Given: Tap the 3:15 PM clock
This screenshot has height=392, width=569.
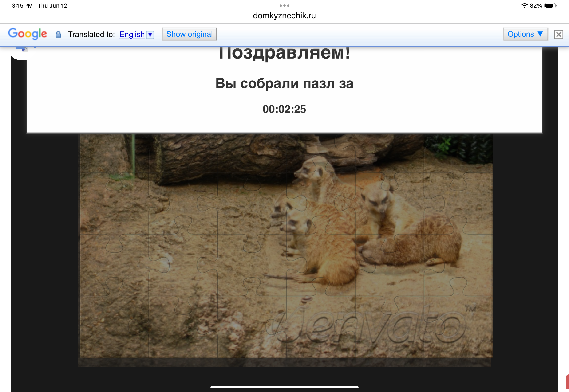Looking at the screenshot, I should (22, 6).
